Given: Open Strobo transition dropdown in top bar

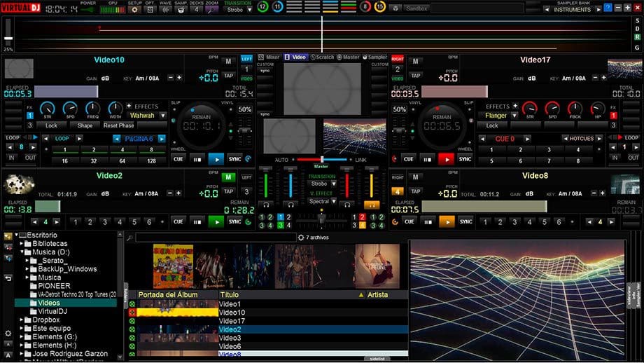Looking at the screenshot, I should tap(249, 9).
